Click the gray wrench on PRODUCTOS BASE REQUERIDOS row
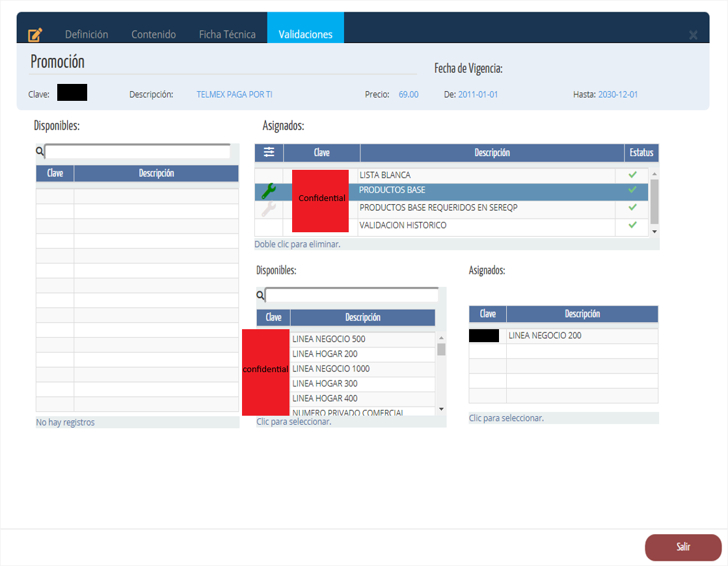728x566 pixels. point(268,209)
